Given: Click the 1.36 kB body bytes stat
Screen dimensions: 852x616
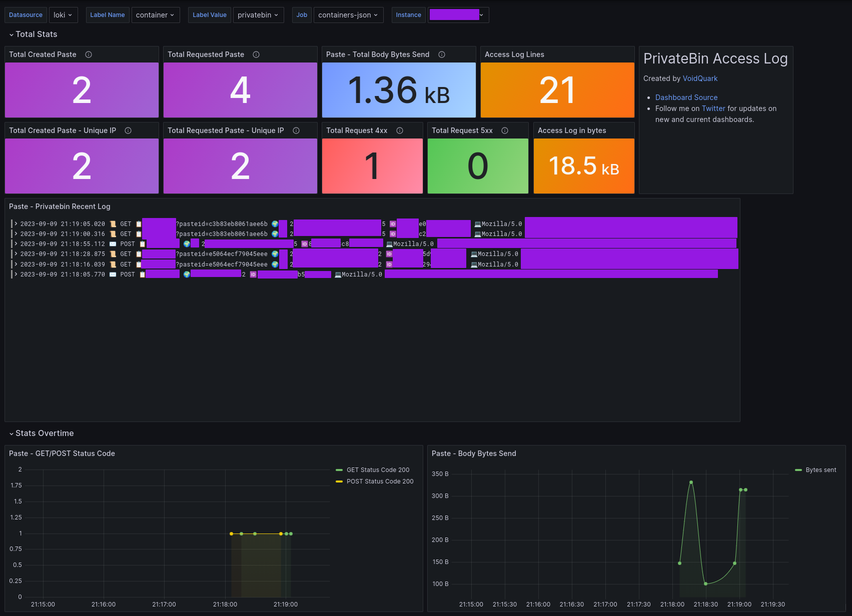Looking at the screenshot, I should (x=399, y=90).
